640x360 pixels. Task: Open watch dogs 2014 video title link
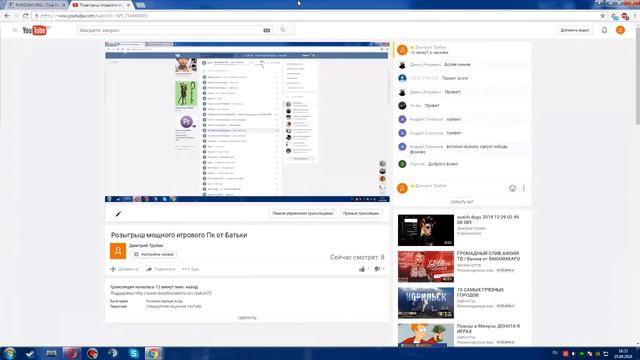488,220
